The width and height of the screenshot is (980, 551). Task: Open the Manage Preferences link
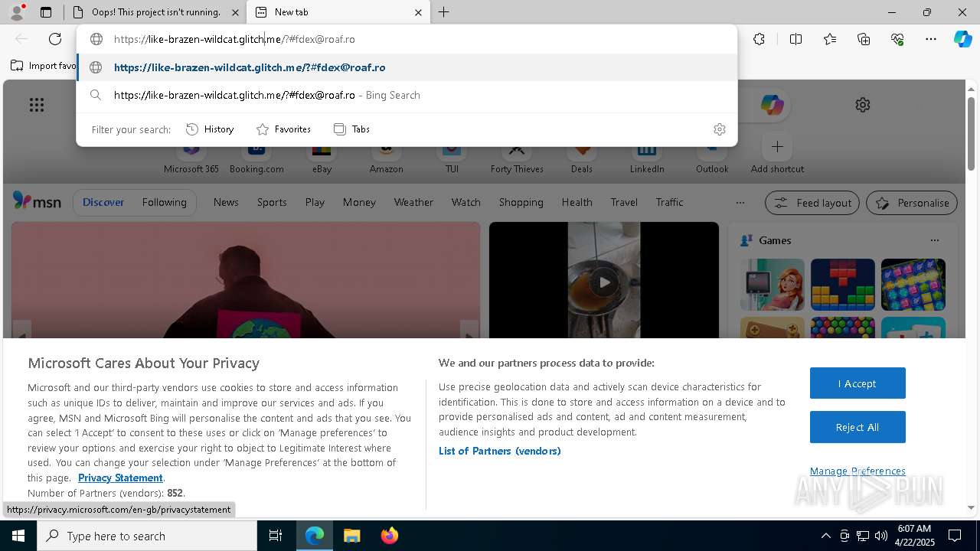point(857,471)
